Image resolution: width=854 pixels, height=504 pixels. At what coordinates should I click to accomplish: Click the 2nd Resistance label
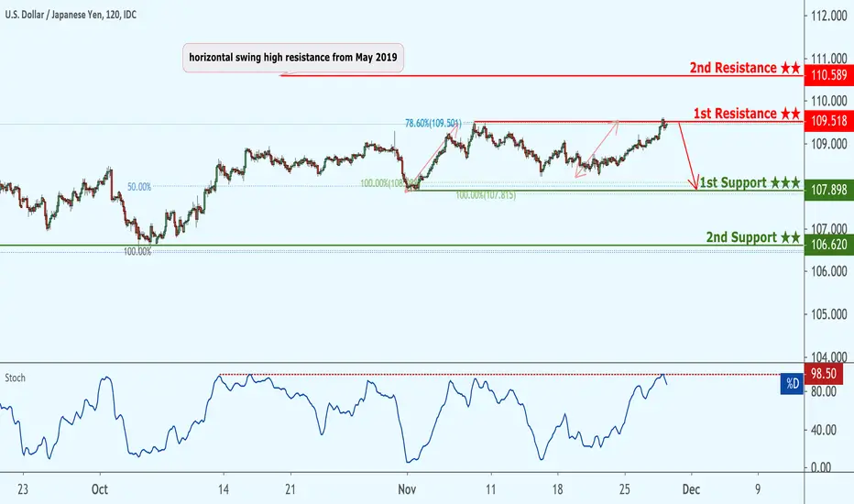click(745, 68)
